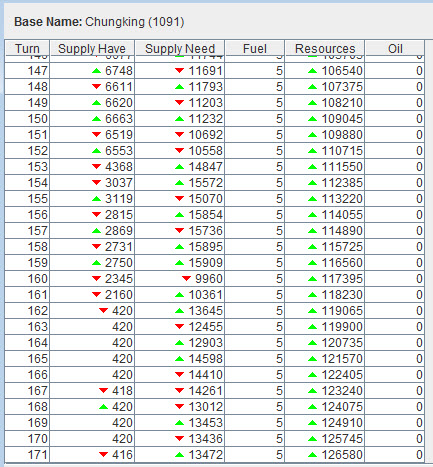Select the turn 160 row

(x=215, y=279)
